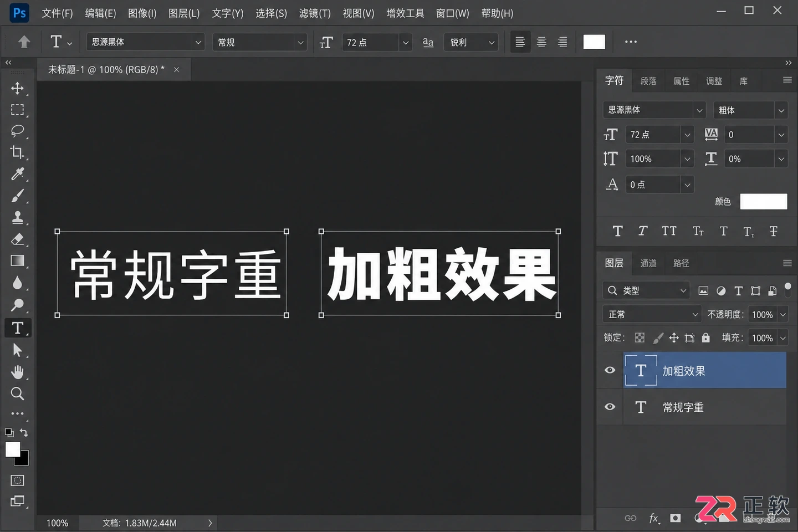This screenshot has height=532, width=798.
Task: Open the 滤镜(T) menu
Action: pyautogui.click(x=315, y=13)
